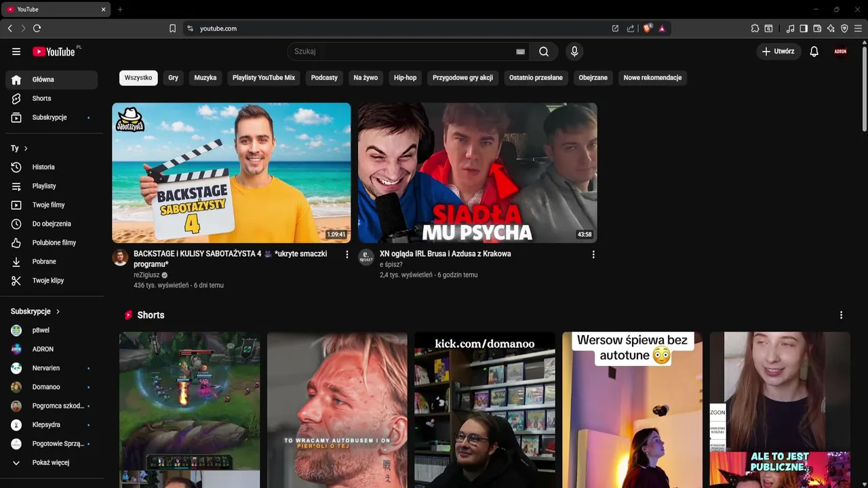868x488 pixels.
Task: Open the hamburger guide menu
Action: 16,52
